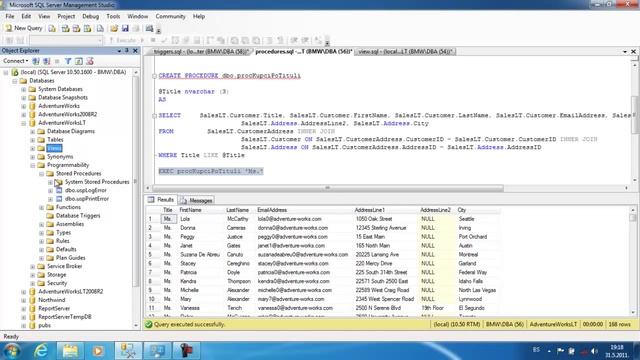The height and width of the screenshot is (360, 640).
Task: Collapse the Stored Procedures folder
Action: click(42, 173)
